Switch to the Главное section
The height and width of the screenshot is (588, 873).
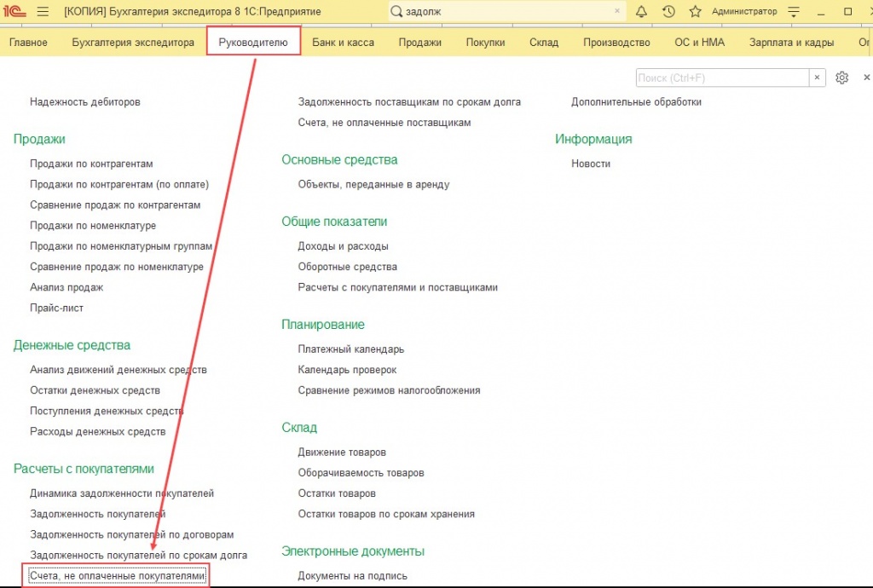(28, 43)
